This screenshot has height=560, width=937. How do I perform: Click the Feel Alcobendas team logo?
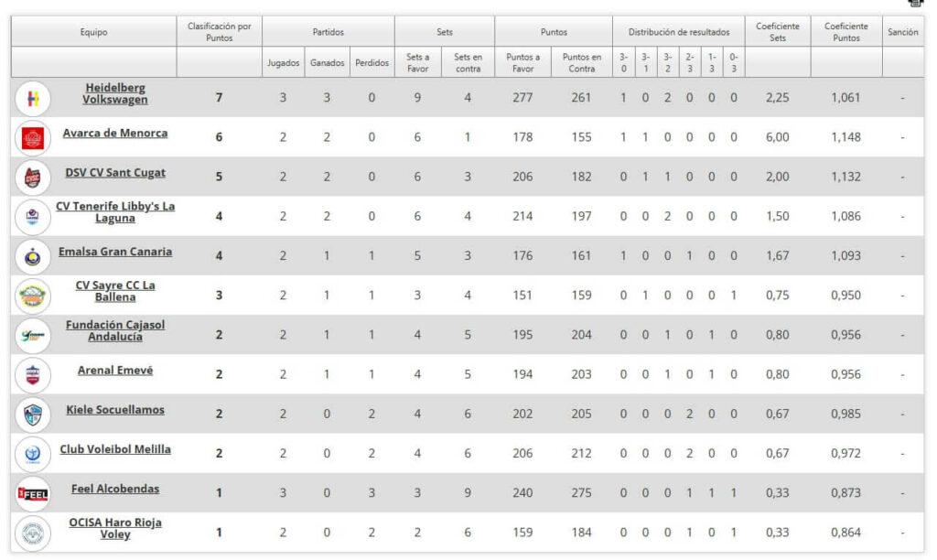point(32,493)
